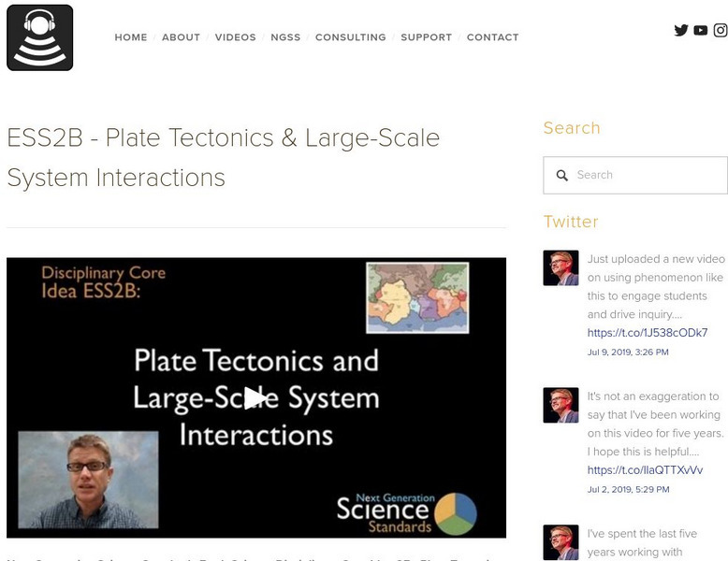Open the About menu item
The image size is (728, 561).
click(x=181, y=37)
